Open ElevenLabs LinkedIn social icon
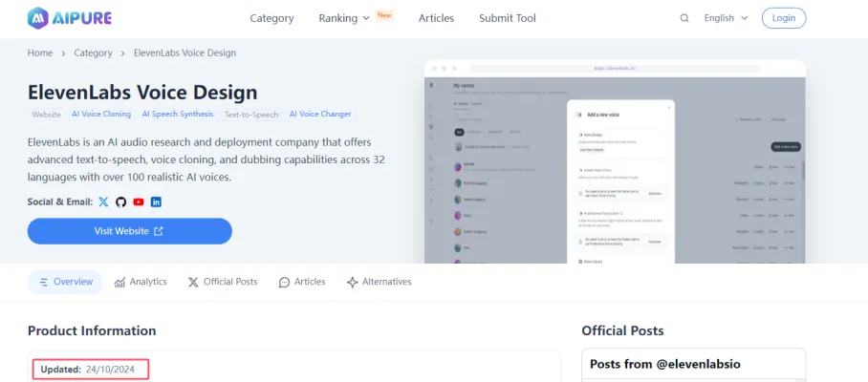868x382 pixels. (x=156, y=202)
